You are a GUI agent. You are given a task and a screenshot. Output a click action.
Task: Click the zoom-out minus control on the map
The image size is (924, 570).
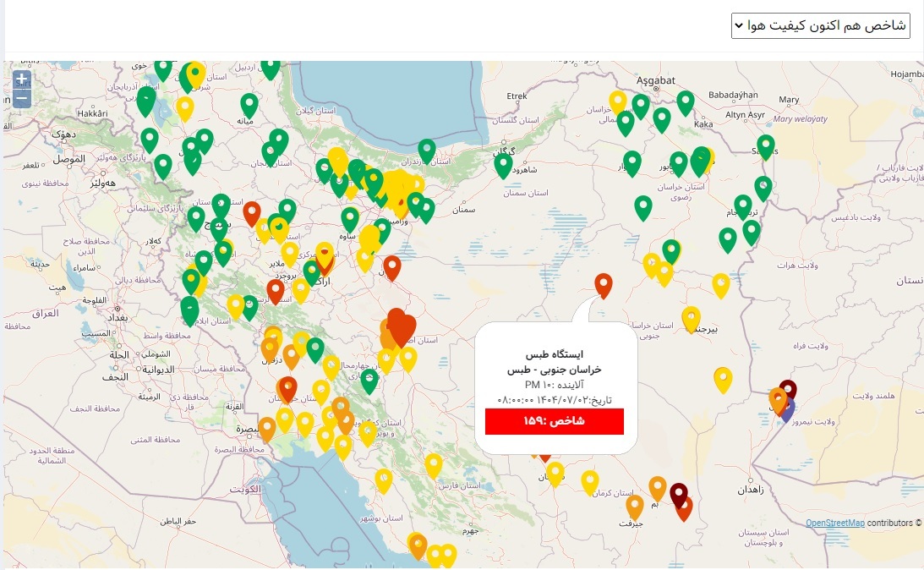pos(21,99)
